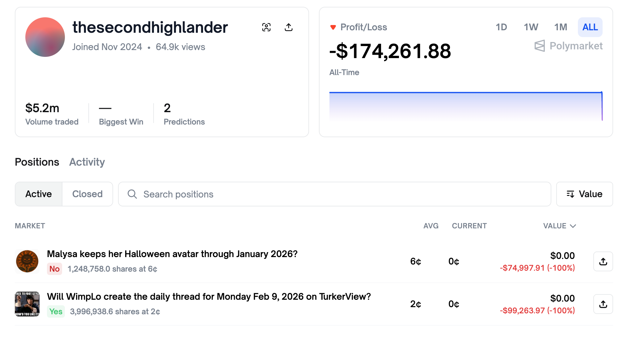Viewport: 623px width, 364px height.
Task: Click share icon next to username
Action: (x=288, y=27)
